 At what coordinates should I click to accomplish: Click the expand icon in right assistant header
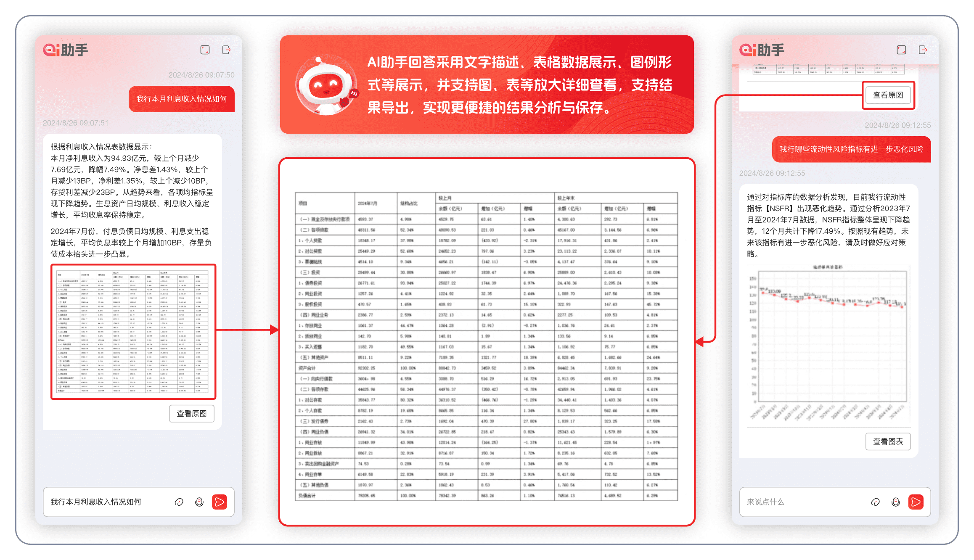pyautogui.click(x=901, y=50)
